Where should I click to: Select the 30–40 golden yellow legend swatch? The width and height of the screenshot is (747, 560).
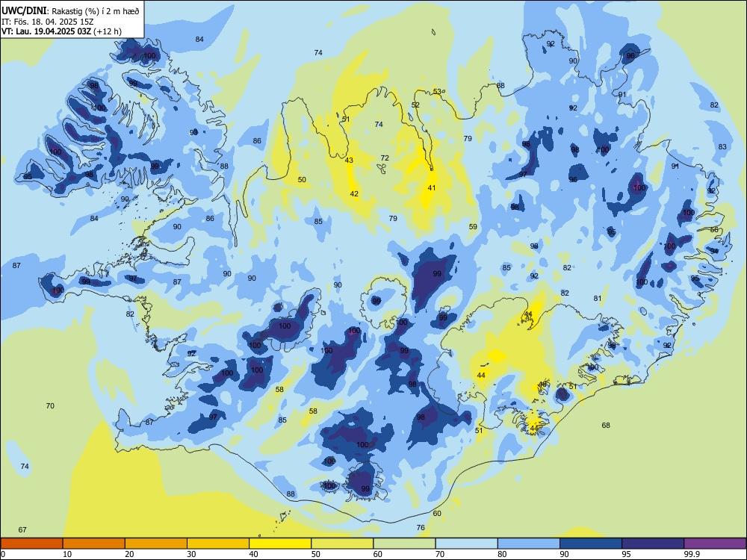click(x=218, y=544)
